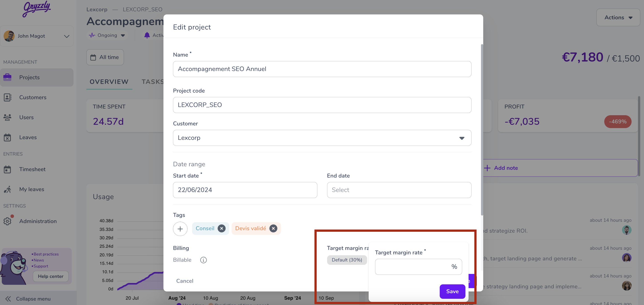This screenshot has width=644, height=305.
Task: Focus the project Name field
Action: (322, 69)
